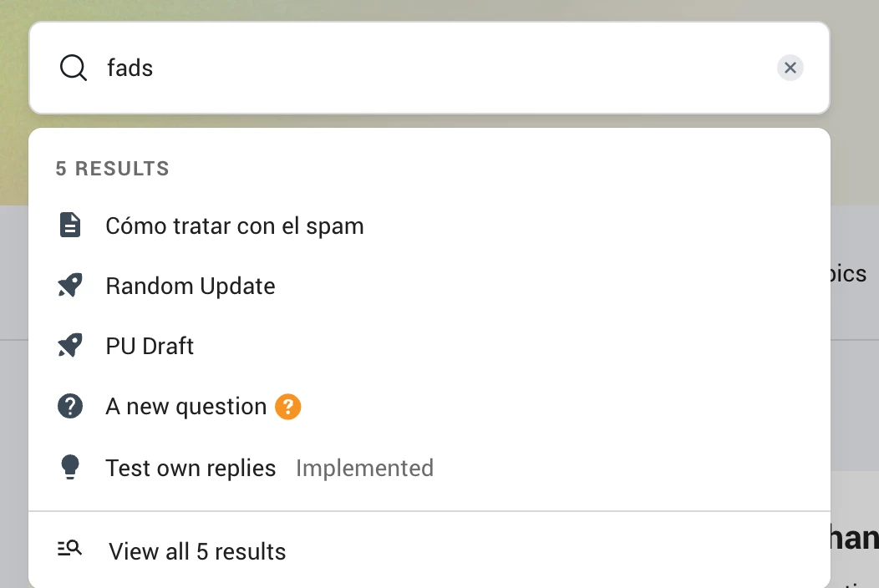Click the document icon beside the spam article
879x588 pixels.
[x=70, y=226]
